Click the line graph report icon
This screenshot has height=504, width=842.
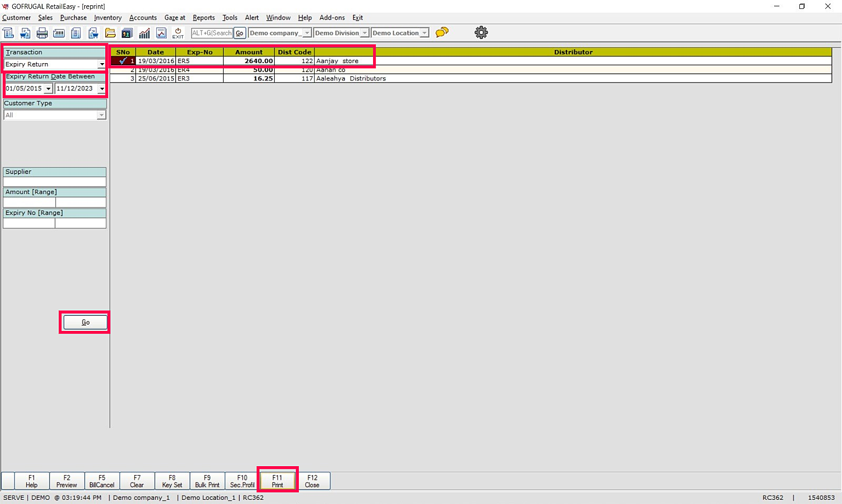[162, 33]
